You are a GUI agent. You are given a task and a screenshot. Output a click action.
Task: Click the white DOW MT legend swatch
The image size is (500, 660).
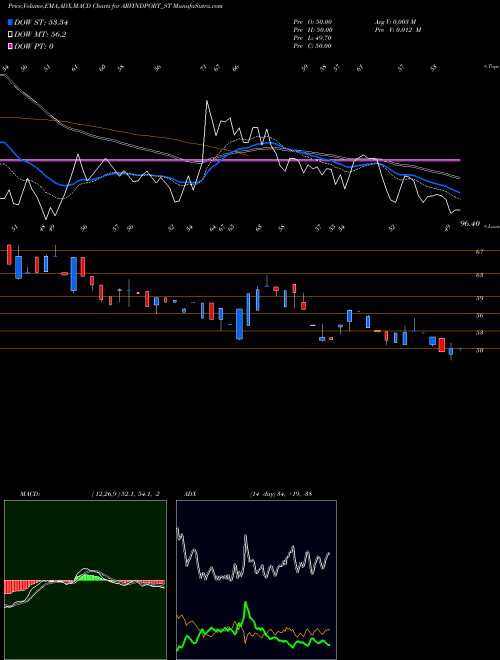coord(10,34)
